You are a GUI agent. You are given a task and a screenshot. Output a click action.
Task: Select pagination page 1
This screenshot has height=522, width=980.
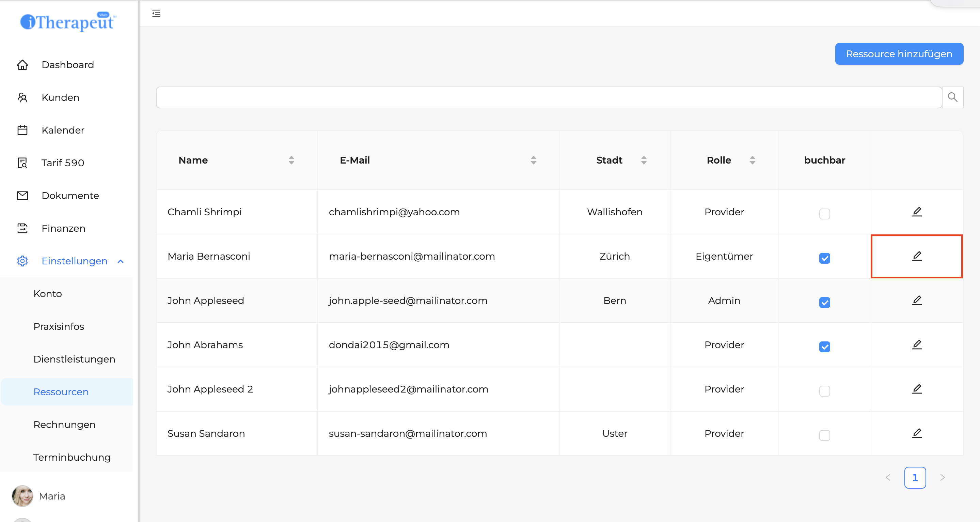915,477
